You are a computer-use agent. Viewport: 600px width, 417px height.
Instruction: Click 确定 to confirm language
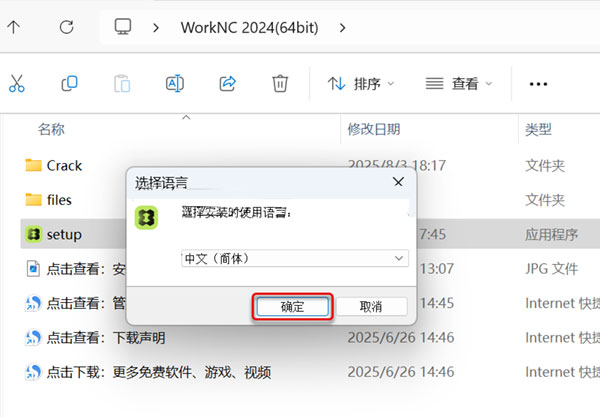[x=293, y=306]
